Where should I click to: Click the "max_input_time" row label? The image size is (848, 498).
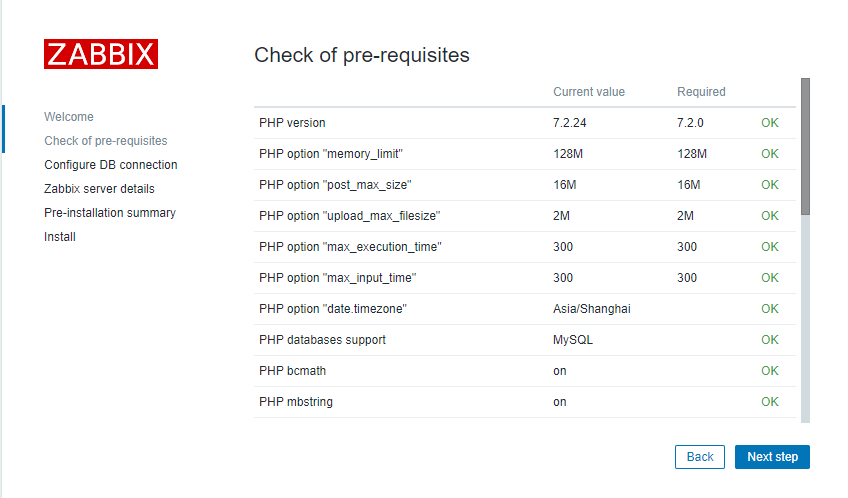[x=337, y=278]
